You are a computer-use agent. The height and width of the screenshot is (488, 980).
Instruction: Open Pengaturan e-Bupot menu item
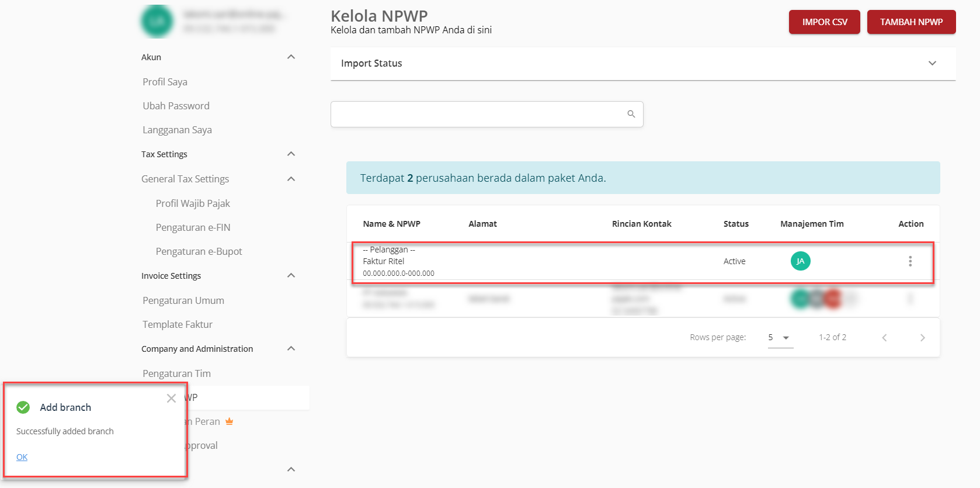click(x=199, y=251)
